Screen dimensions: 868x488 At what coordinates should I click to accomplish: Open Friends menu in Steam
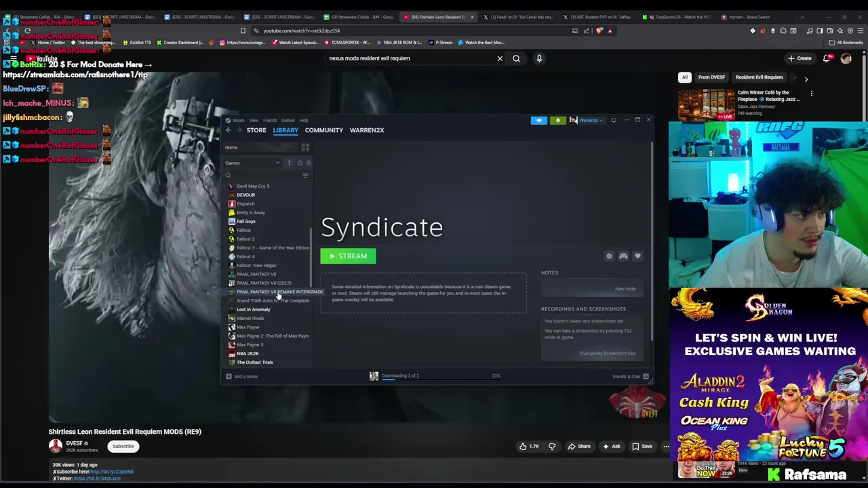click(270, 121)
